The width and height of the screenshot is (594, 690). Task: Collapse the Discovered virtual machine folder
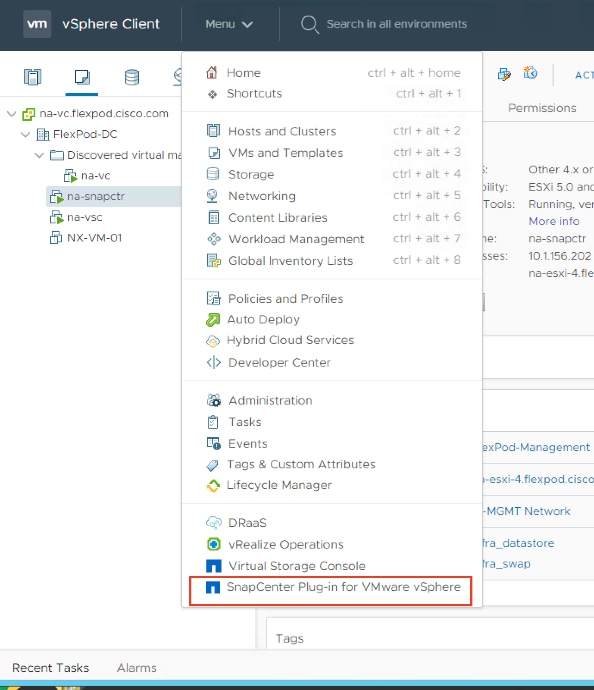(39, 155)
